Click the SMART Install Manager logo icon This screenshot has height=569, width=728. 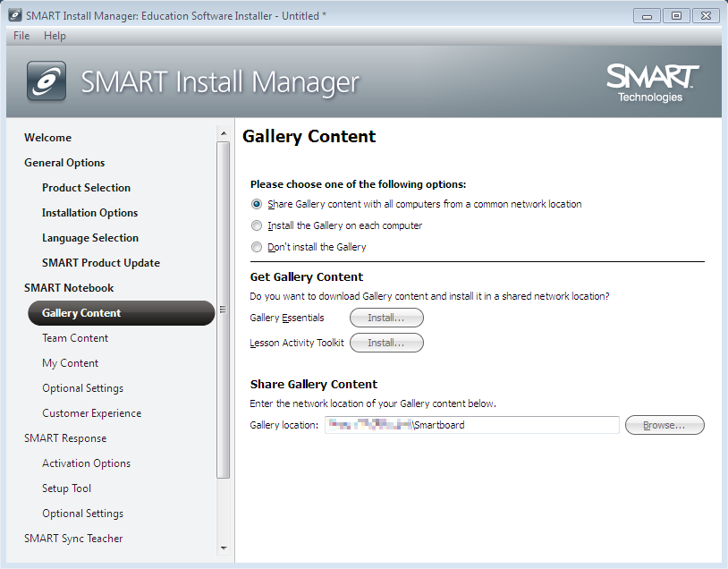click(x=46, y=81)
